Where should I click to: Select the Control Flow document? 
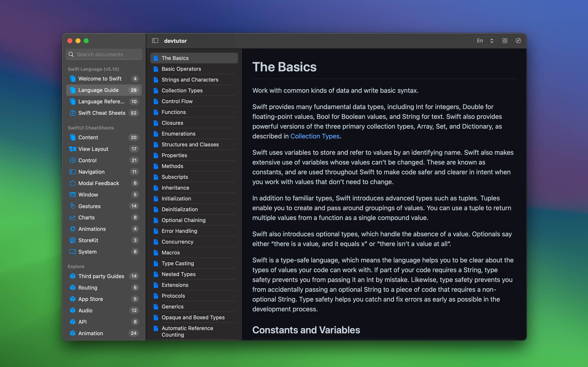[177, 101]
